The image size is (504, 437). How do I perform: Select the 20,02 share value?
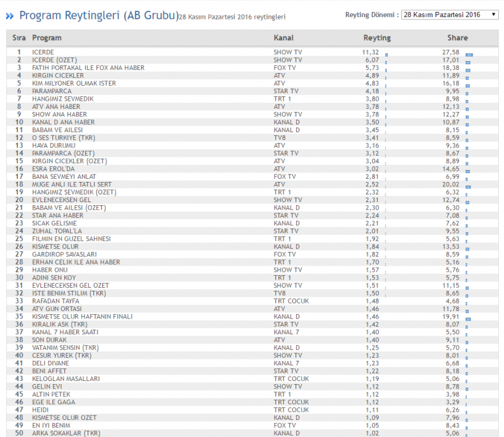coord(450,184)
